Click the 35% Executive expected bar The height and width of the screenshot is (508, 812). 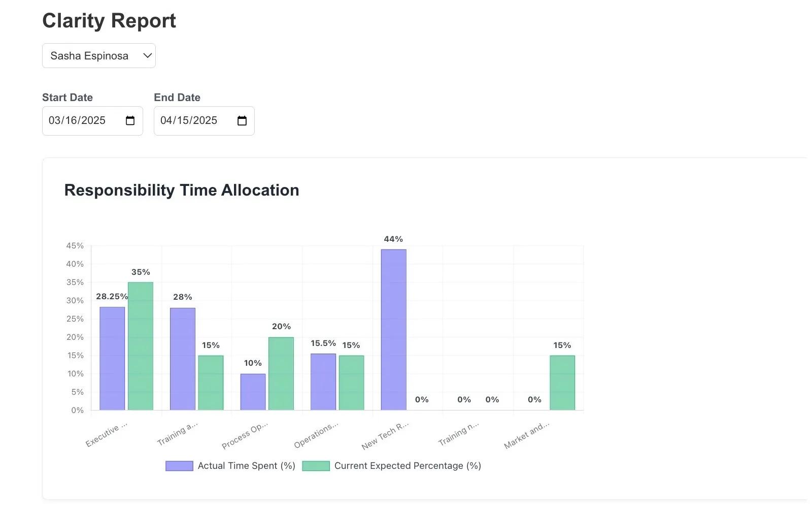141,346
